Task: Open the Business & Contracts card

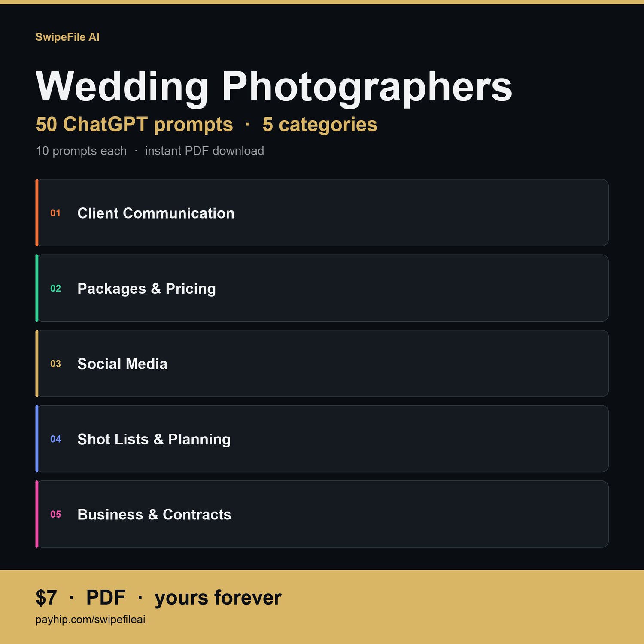Action: pos(322,514)
